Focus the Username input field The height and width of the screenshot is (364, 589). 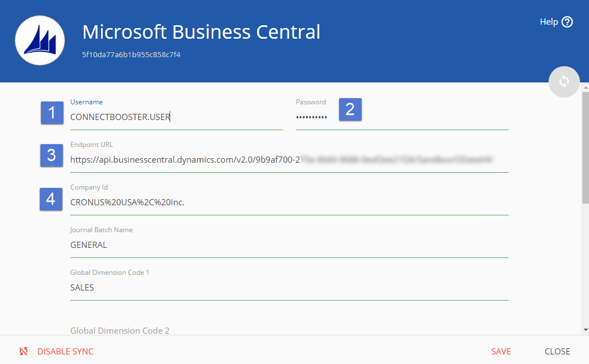point(176,117)
